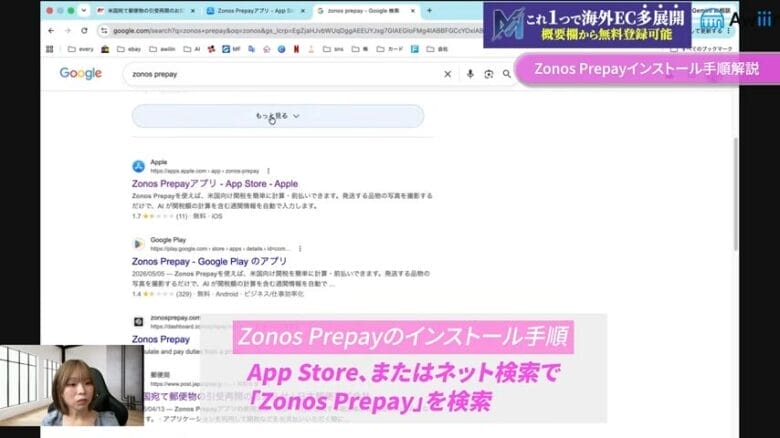
Task: Click the browser forward arrow
Action: point(68,31)
